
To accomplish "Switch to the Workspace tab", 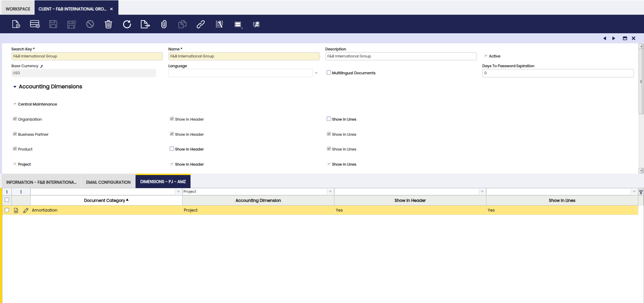I will click(18, 9).
